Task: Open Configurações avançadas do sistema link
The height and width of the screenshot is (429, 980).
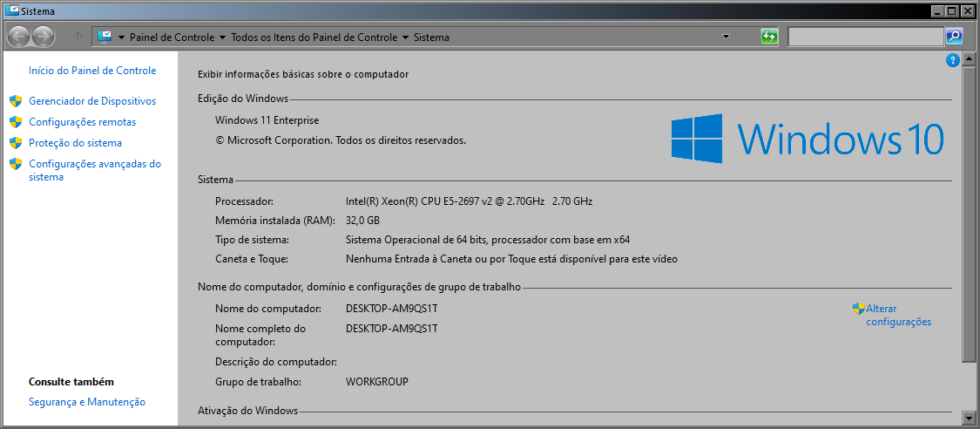Action: tap(95, 171)
